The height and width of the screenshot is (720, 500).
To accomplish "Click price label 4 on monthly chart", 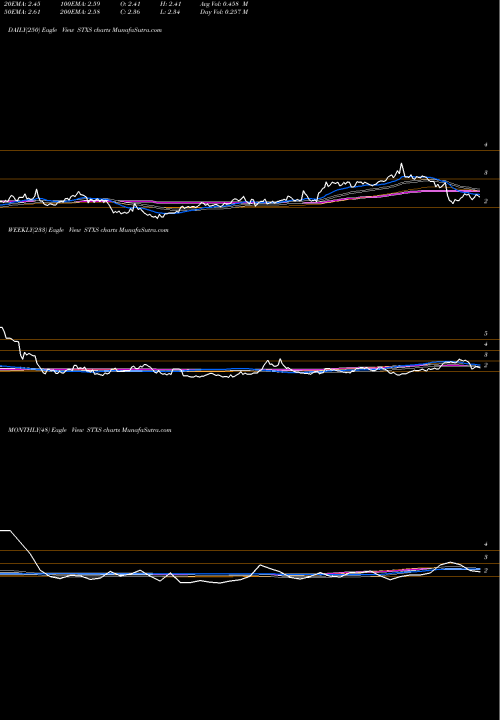I will [485, 545].
